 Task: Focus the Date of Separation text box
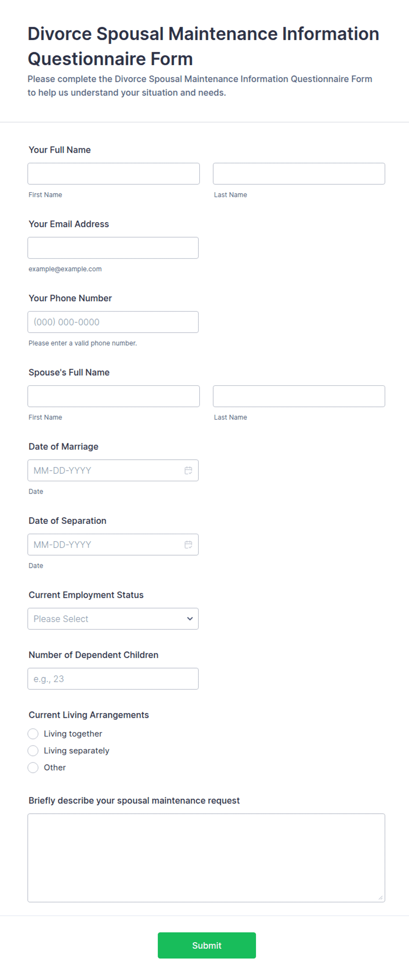coord(106,545)
